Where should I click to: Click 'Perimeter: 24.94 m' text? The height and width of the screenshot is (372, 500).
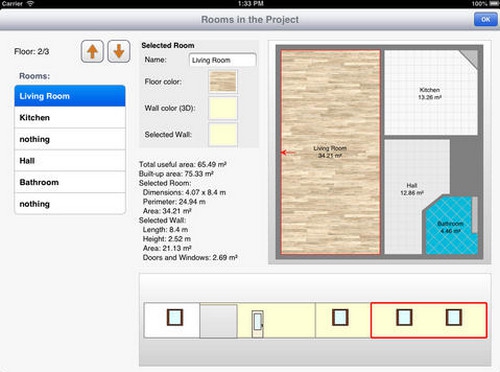(x=174, y=202)
